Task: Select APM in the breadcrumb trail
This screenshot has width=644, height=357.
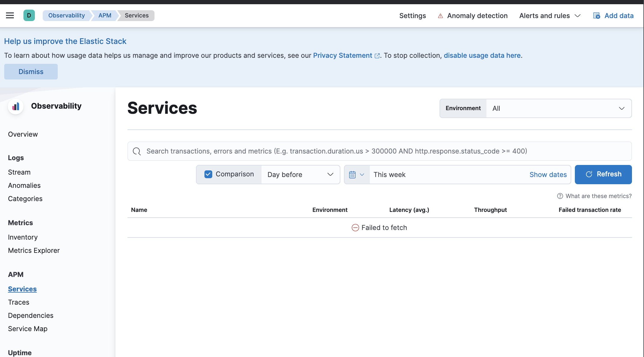Action: [x=105, y=15]
